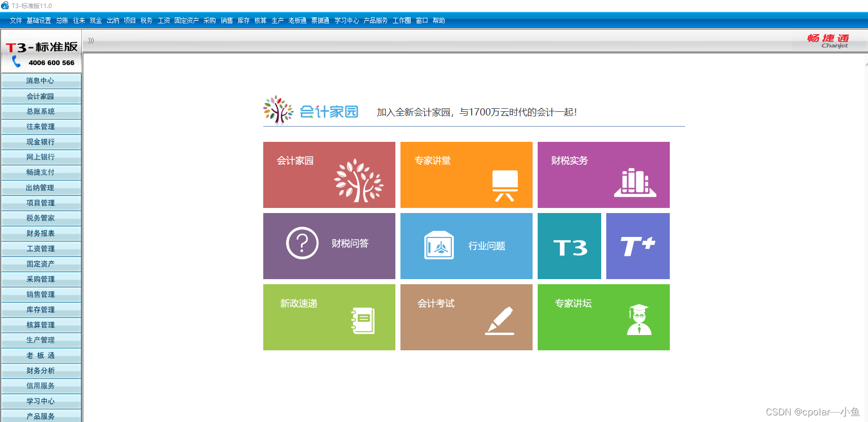Select 信用服务 in the sidebar
Viewport: 868px width, 422px height.
pos(41,386)
